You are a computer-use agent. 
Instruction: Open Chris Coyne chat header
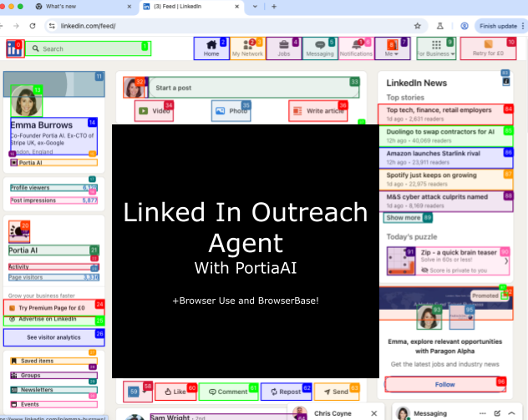click(333, 413)
